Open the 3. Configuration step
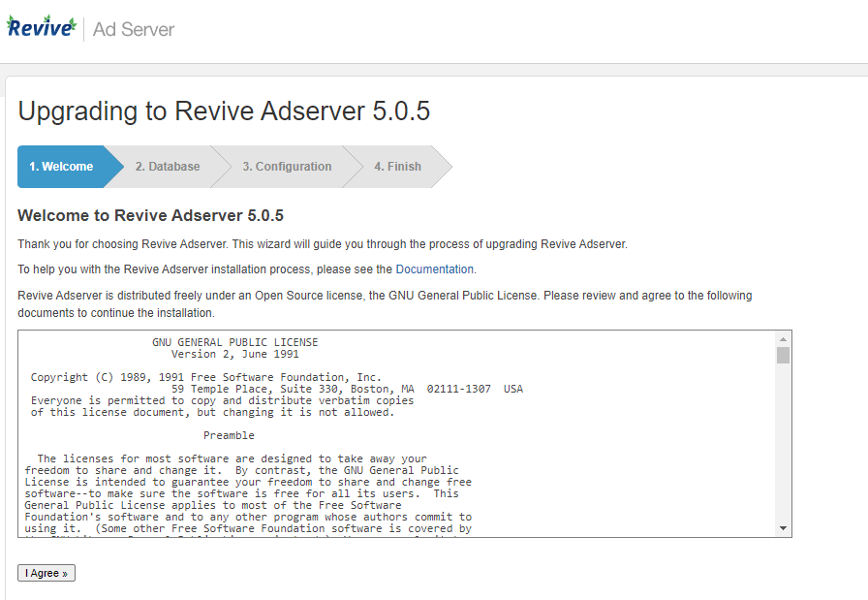This screenshot has height=600, width=868. (x=287, y=167)
